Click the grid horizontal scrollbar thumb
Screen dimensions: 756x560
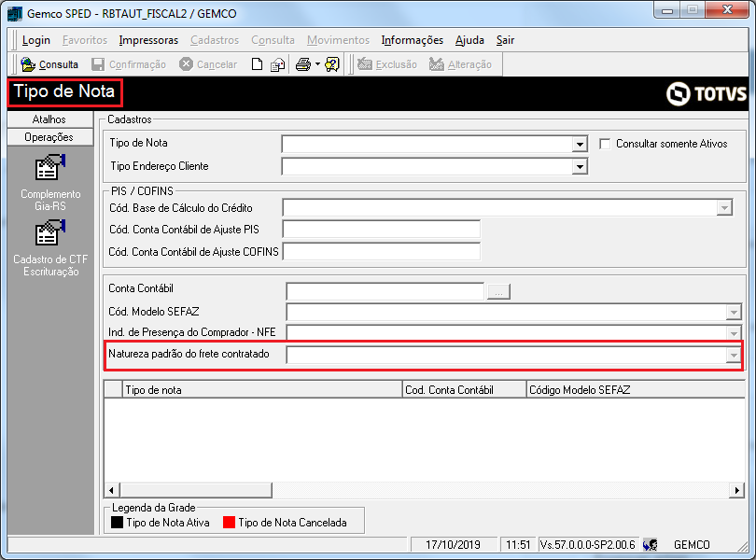196,491
